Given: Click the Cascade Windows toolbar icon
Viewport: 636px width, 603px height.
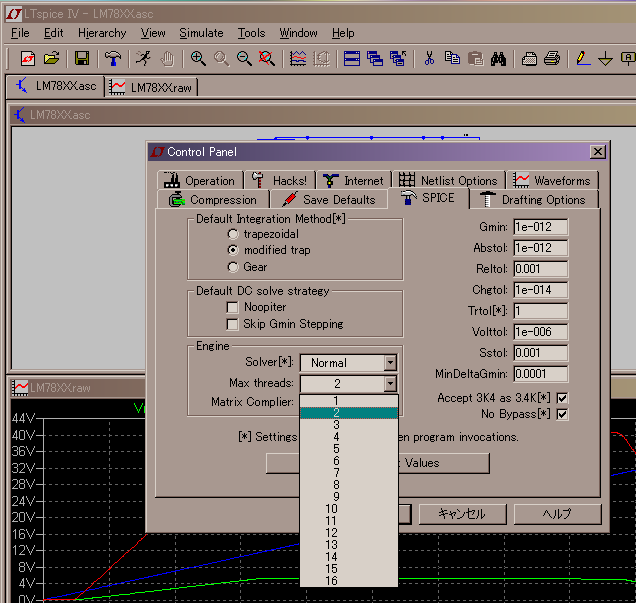Looking at the screenshot, I should [x=375, y=59].
